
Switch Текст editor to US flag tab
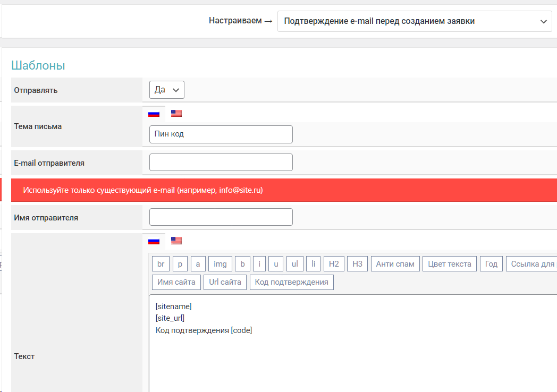pyautogui.click(x=176, y=240)
